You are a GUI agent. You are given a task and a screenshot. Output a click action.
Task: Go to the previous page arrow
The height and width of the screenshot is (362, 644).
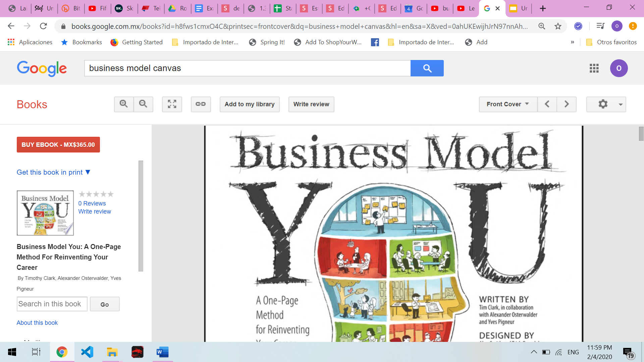point(547,104)
